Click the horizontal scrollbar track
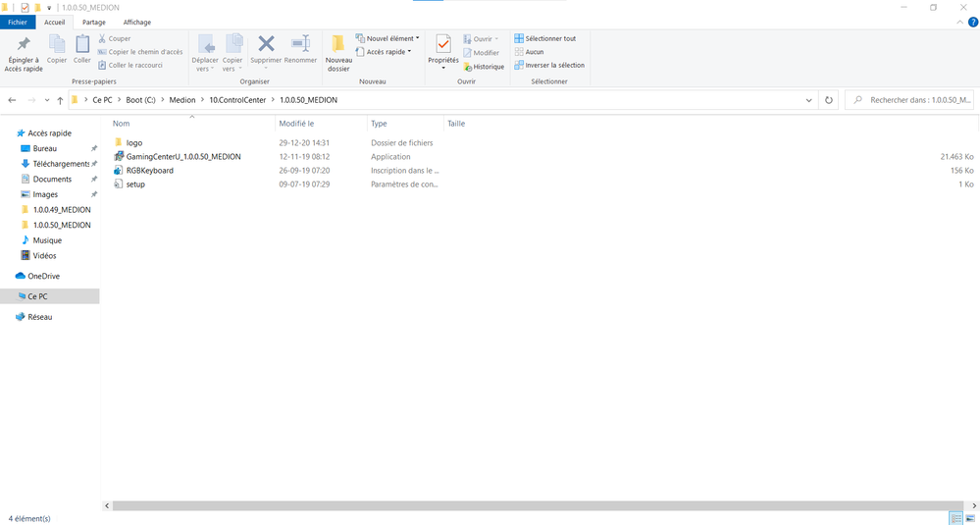The image size is (980, 525). tap(538, 505)
